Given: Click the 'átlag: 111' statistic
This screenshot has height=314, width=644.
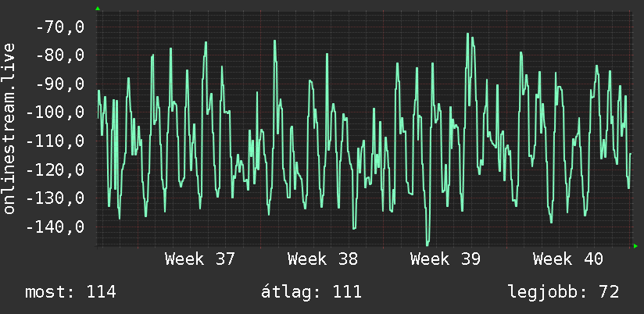Looking at the screenshot, I should [311, 292].
